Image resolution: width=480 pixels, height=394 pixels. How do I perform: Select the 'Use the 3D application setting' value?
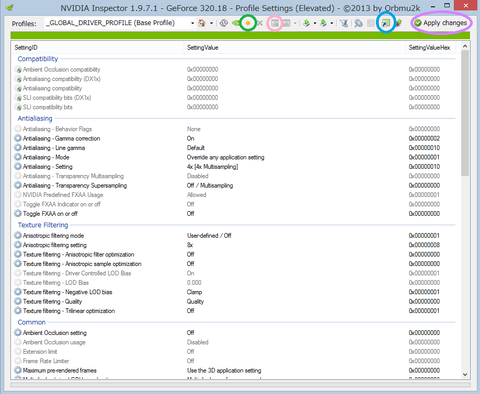click(224, 370)
